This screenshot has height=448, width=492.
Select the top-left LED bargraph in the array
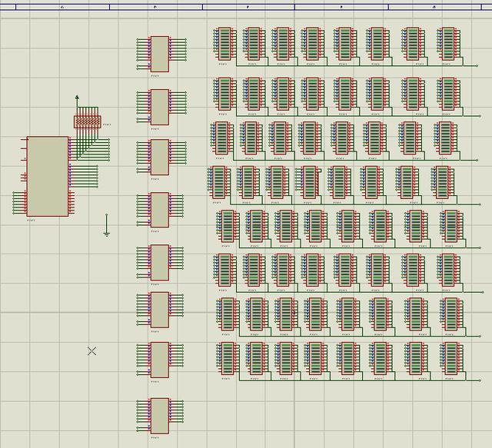point(224,44)
